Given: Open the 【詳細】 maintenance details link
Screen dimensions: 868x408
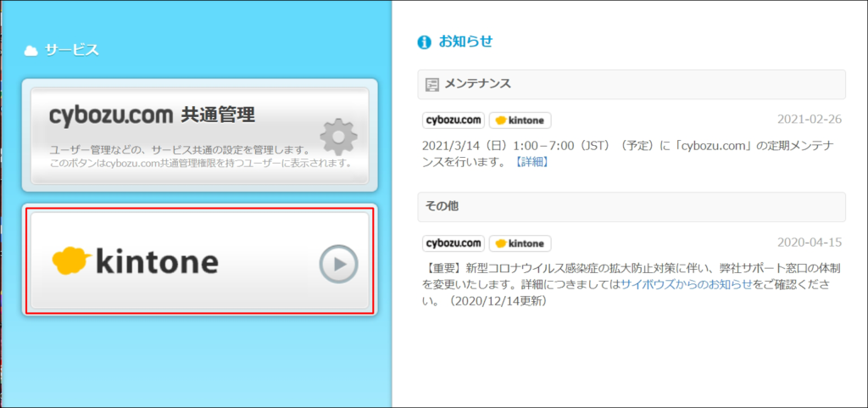Looking at the screenshot, I should [x=531, y=161].
